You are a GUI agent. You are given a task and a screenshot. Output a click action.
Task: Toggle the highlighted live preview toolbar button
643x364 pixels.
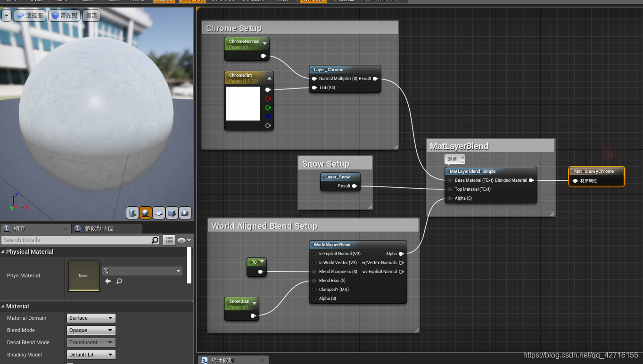(x=192, y=1)
